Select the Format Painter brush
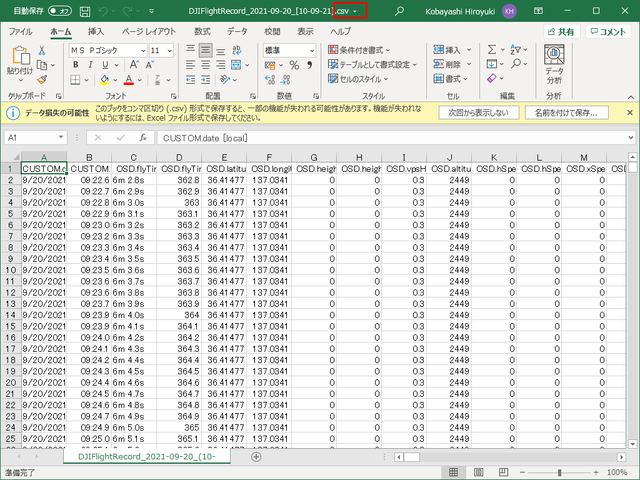 [42, 80]
